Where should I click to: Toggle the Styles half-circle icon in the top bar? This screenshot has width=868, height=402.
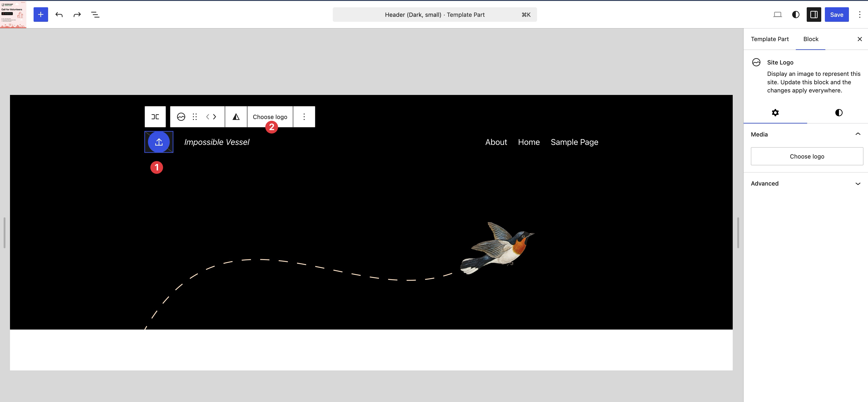(796, 15)
